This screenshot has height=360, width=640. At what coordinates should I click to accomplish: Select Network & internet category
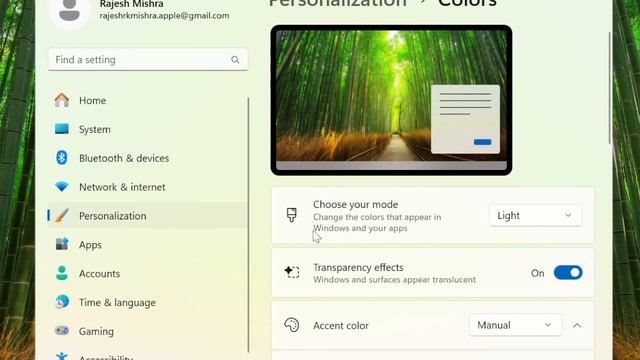coord(148,187)
